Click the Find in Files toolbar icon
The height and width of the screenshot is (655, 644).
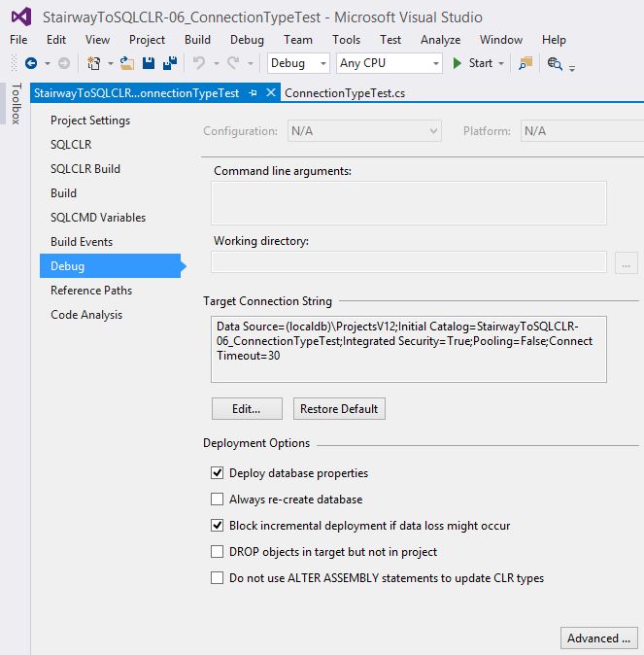525,63
